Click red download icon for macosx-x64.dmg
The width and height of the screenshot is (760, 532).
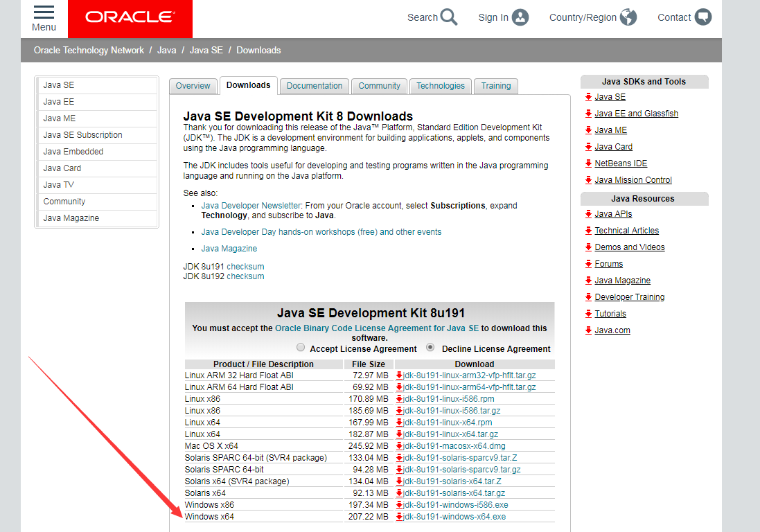click(x=399, y=445)
